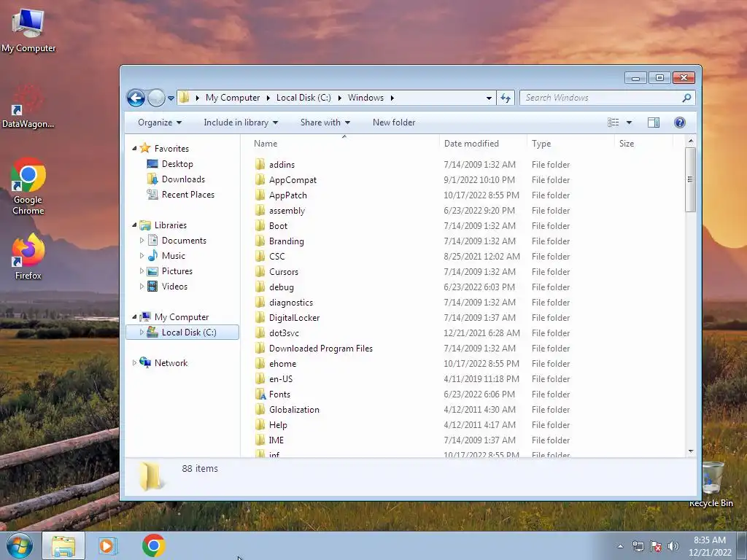747x560 pixels.
Task: Click the Back navigation arrow
Action: pos(136,98)
